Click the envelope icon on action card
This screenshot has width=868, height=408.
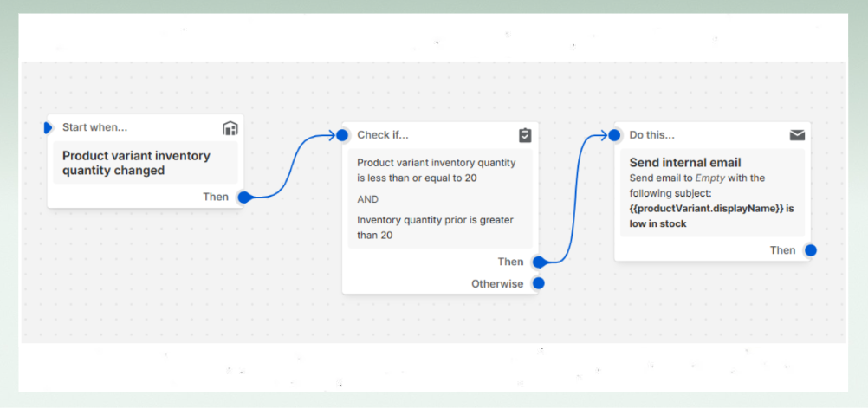point(797,135)
